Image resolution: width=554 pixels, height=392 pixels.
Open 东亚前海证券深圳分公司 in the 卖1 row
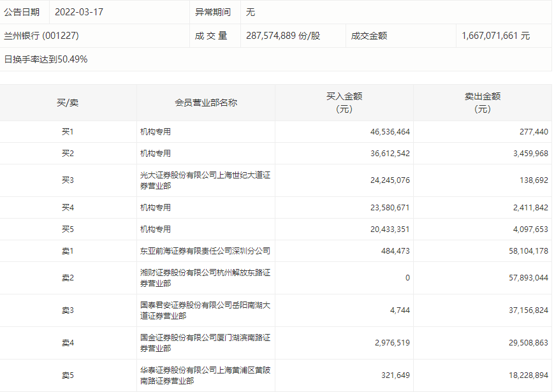pos(205,251)
